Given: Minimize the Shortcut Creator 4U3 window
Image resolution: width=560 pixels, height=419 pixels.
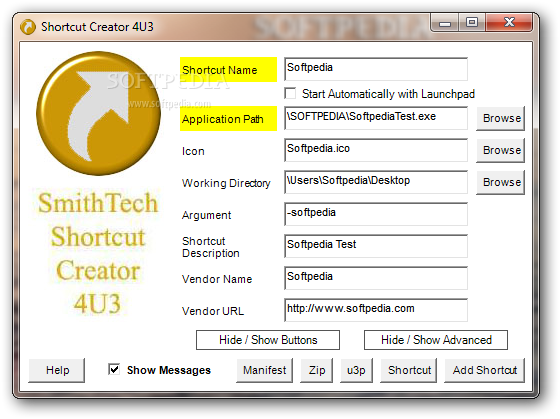Looking at the screenshot, I should pos(445,23).
